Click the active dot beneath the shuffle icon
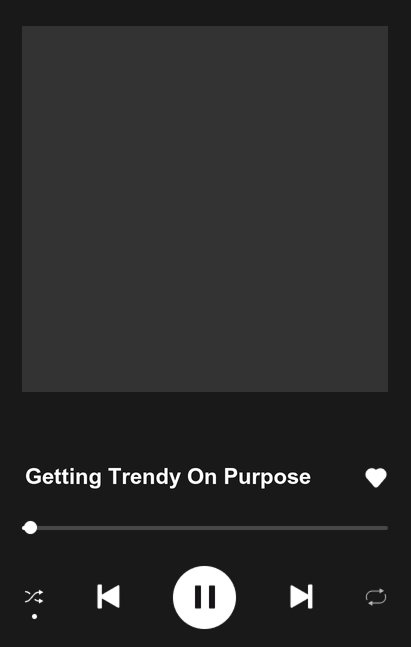The width and height of the screenshot is (411, 647). pyautogui.click(x=35, y=616)
